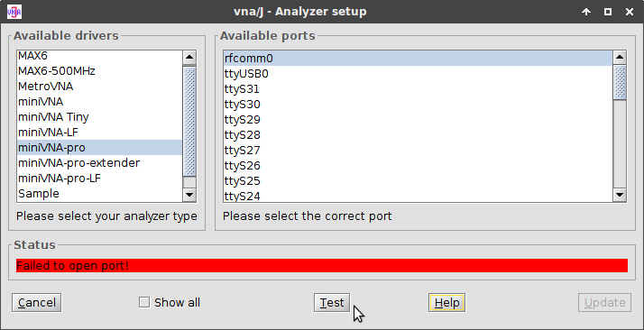This screenshot has width=644, height=330.
Task: Select the MAX6 driver
Action: coord(99,56)
